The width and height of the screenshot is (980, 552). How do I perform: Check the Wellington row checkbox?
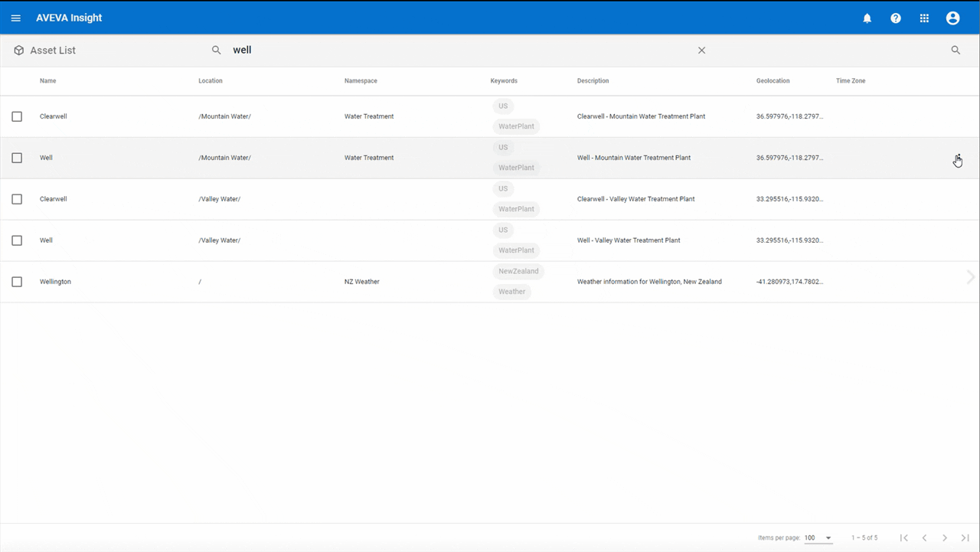pyautogui.click(x=17, y=282)
